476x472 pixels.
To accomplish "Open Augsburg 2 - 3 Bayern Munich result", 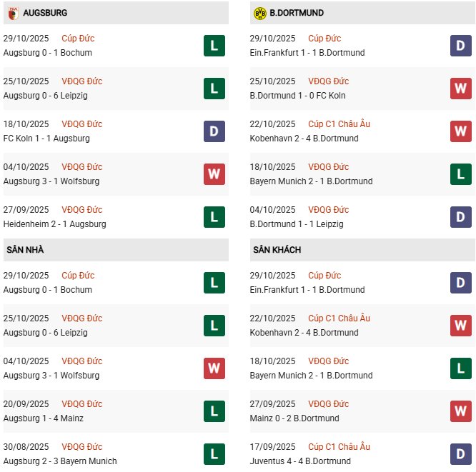I will pyautogui.click(x=60, y=461).
